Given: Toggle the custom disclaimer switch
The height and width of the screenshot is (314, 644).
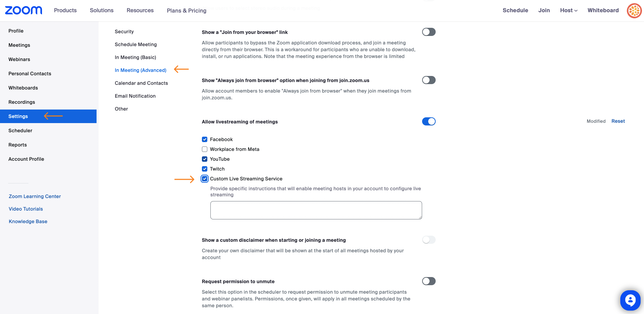Looking at the screenshot, I should coord(429,240).
